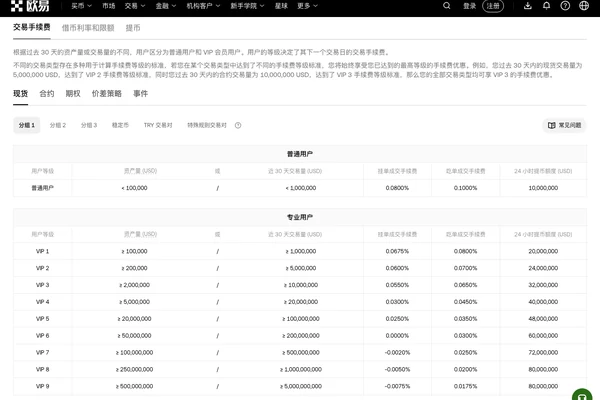Image resolution: width=600 pixels, height=400 pixels.
Task: Expand the 更多 dropdown menu
Action: coord(307,6)
